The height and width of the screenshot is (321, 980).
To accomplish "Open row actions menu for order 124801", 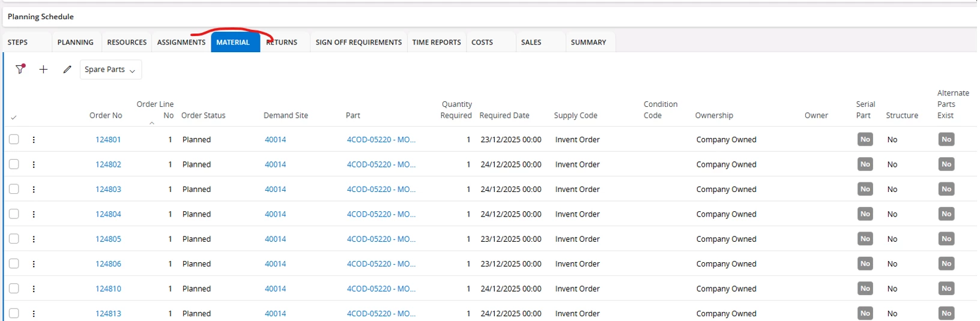I will [x=34, y=140].
